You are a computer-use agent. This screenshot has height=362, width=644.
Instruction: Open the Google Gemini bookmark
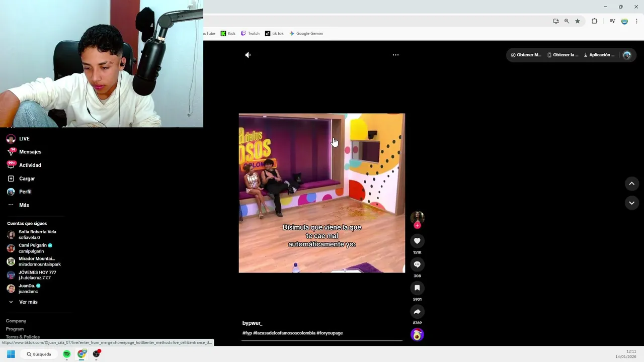[x=306, y=34]
